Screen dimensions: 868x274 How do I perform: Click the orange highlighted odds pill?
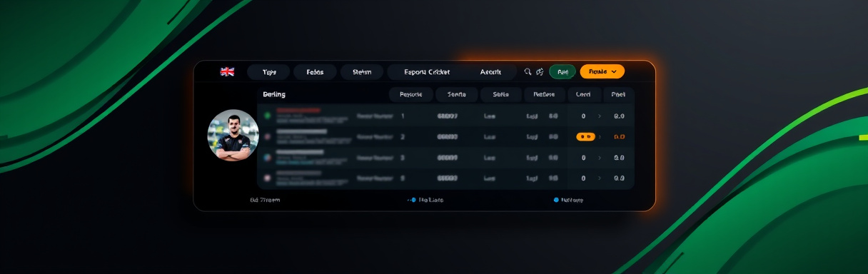585,136
